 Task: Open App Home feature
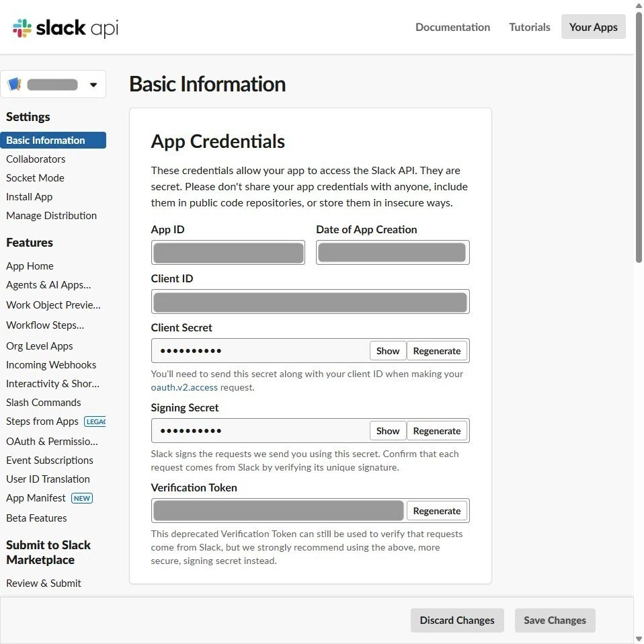tap(30, 266)
